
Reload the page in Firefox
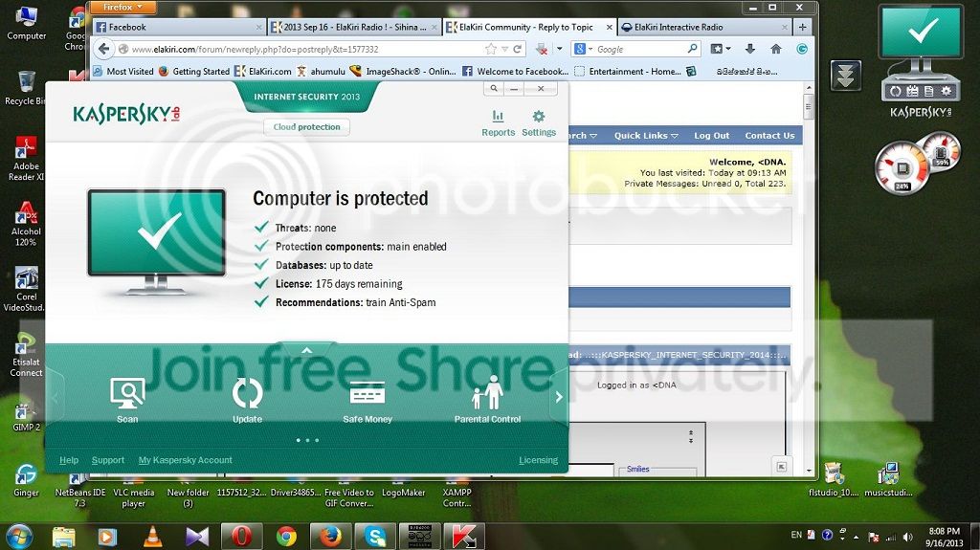[518, 49]
